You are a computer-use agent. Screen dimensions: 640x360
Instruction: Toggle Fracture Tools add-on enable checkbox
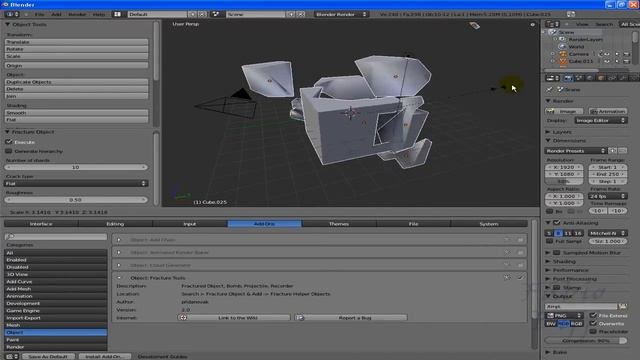[520, 278]
